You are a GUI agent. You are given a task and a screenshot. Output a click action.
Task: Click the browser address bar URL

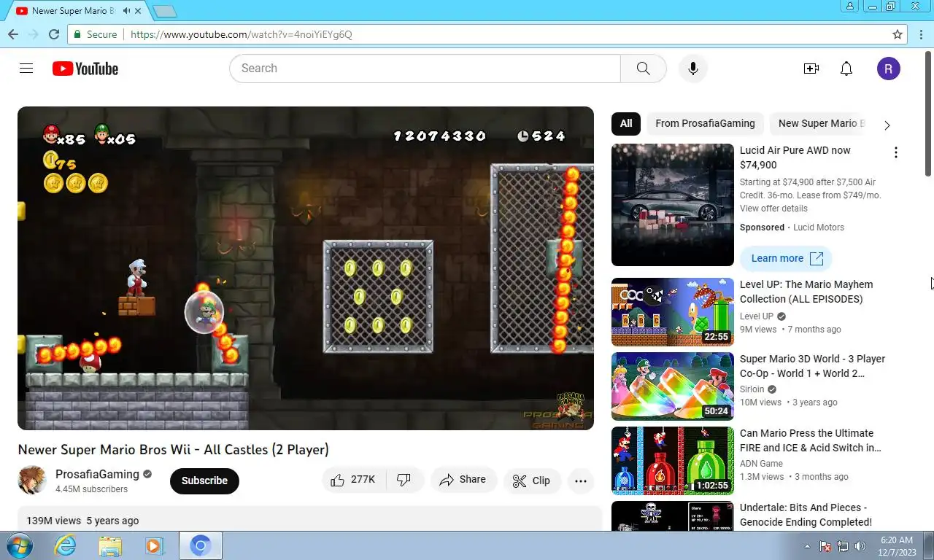(x=242, y=34)
